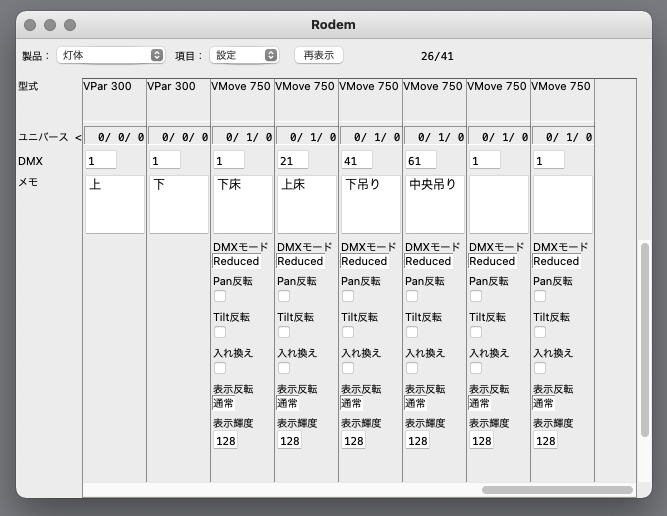
Task: Open 表示反転 通常 dropdown for 下床
Action: 224,403
